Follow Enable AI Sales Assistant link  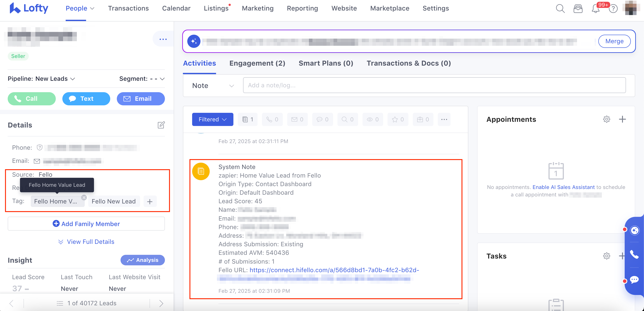point(563,187)
